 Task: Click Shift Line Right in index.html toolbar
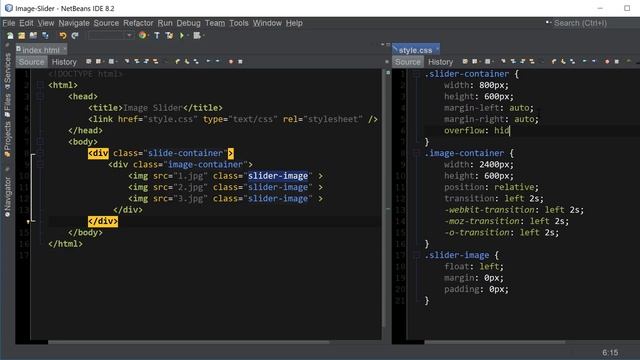click(218, 61)
